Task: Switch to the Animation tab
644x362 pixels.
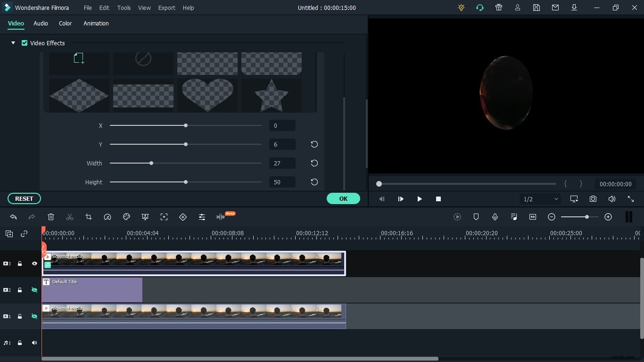Action: (x=96, y=24)
